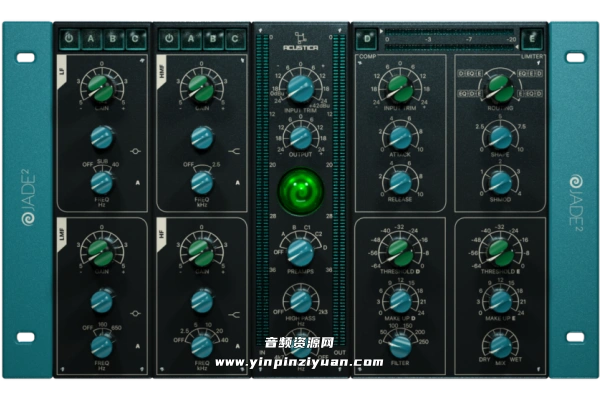The width and height of the screenshot is (600, 400).
Task: Click the shelf curve icon in HF band
Action: [234, 315]
